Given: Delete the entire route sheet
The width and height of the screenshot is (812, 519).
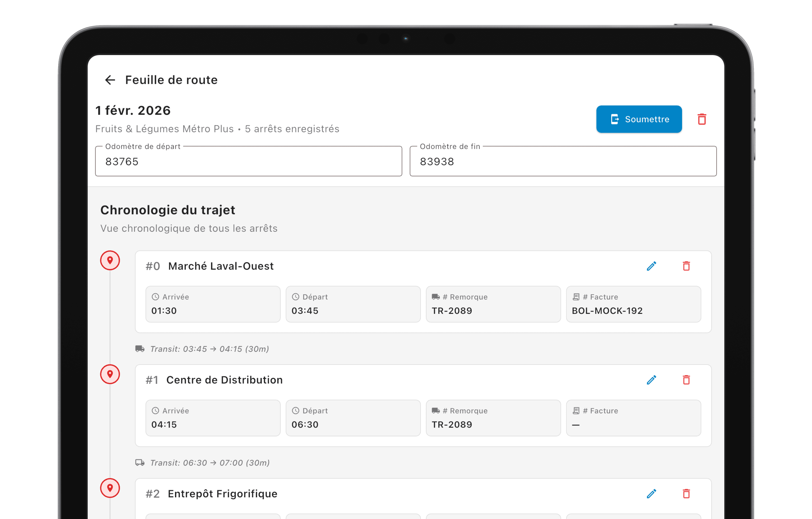Looking at the screenshot, I should (702, 119).
